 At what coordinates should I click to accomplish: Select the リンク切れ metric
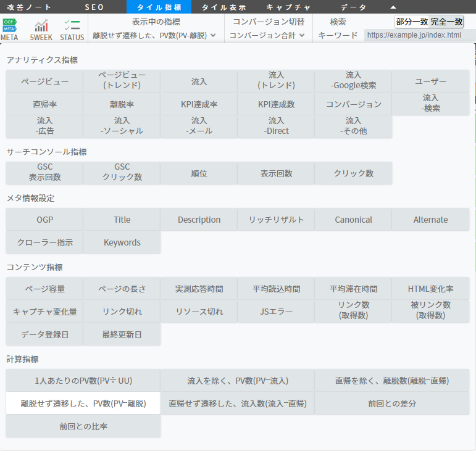tap(122, 311)
